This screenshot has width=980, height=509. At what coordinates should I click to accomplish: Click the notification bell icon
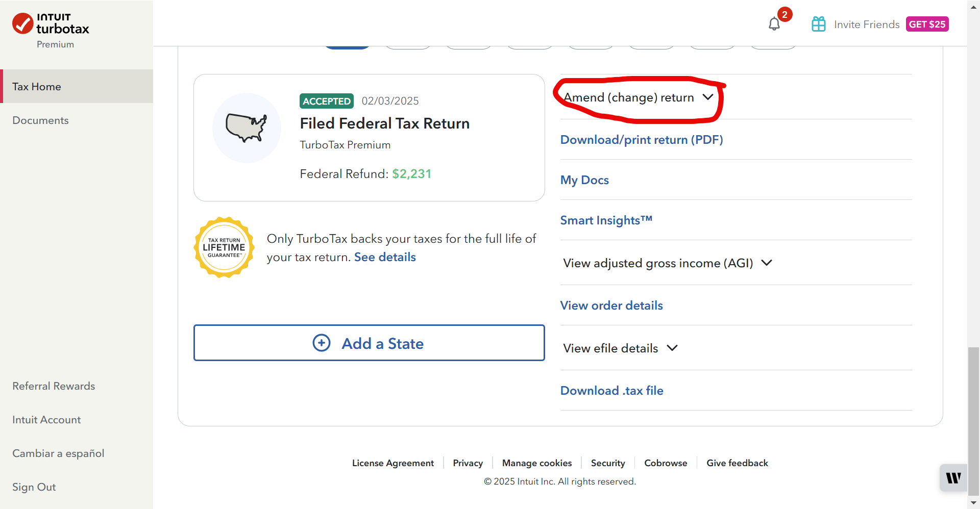pos(774,24)
